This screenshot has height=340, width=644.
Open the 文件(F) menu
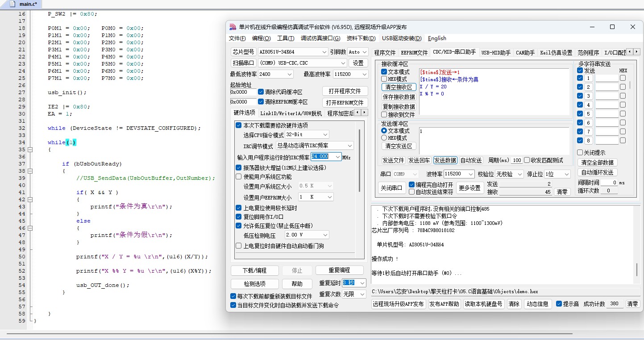coord(237,38)
